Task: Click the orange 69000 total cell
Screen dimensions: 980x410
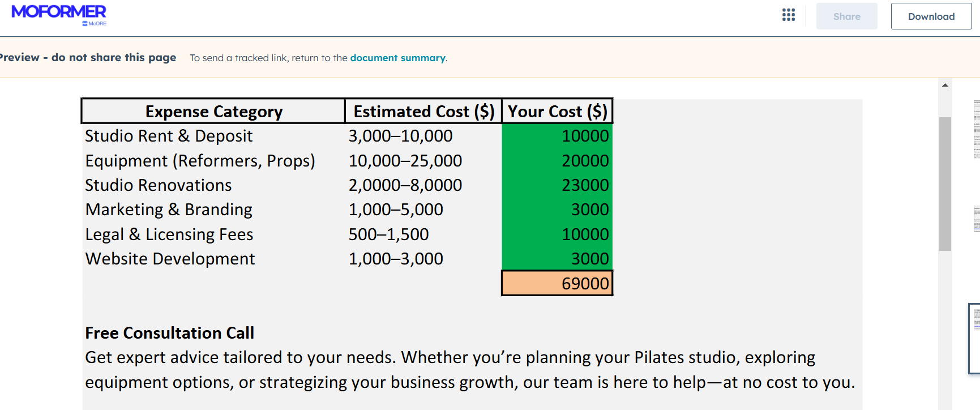Action: point(557,283)
